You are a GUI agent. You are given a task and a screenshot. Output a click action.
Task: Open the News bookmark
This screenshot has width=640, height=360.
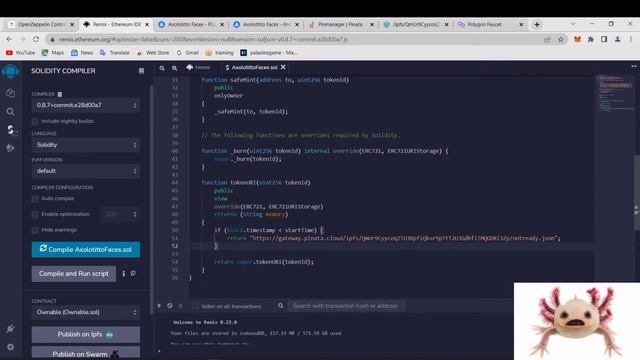82,53
